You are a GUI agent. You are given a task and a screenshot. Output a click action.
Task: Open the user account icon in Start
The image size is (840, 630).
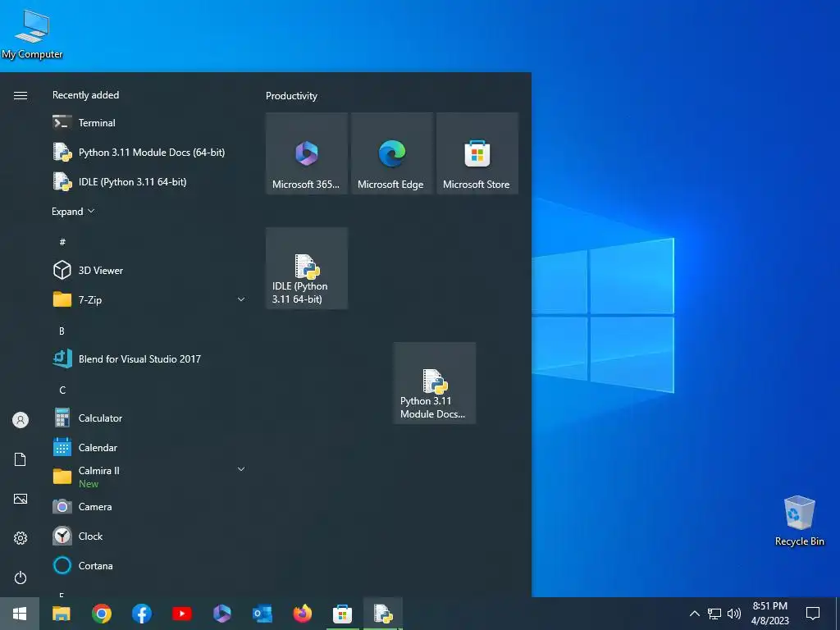coord(21,420)
